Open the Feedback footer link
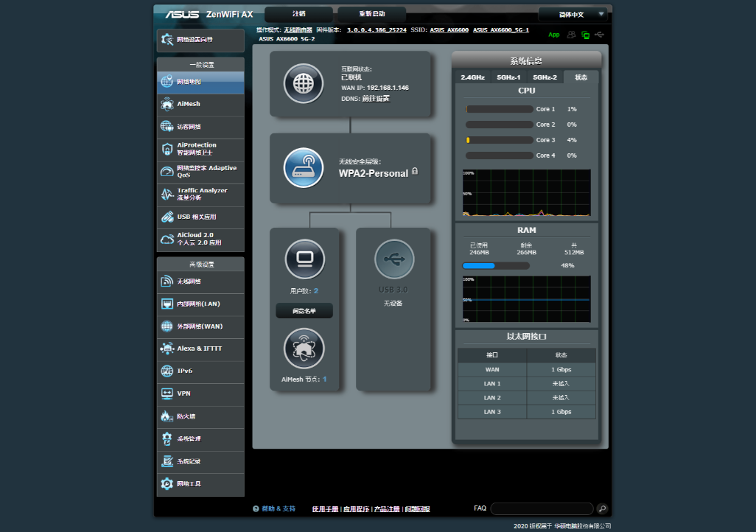This screenshot has height=532, width=756. (x=418, y=509)
